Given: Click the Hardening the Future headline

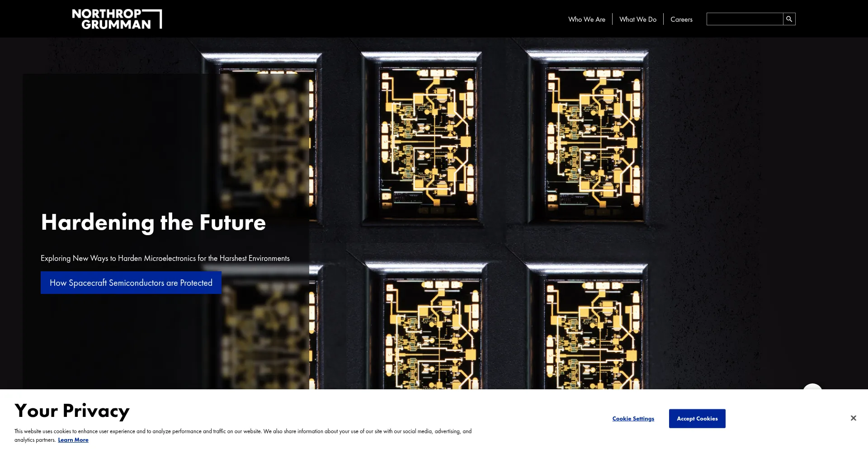Looking at the screenshot, I should 153,222.
